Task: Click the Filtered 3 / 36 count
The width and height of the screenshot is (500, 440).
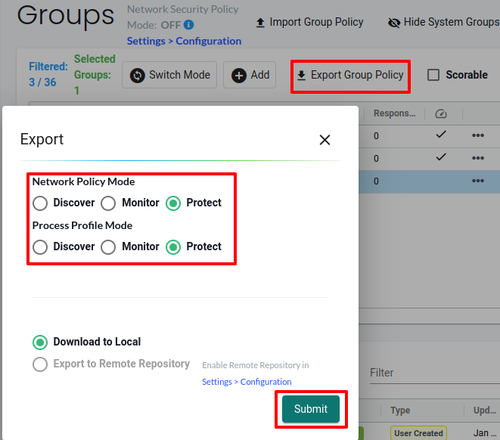Action: [x=48, y=74]
